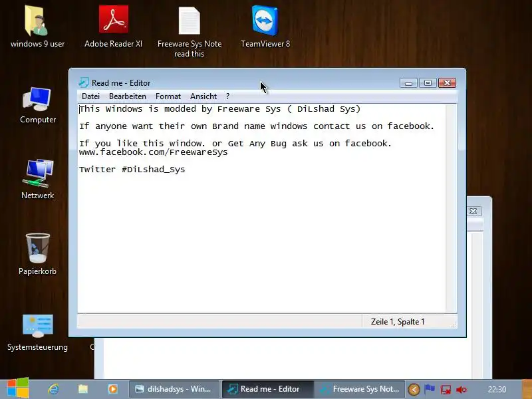
Task: Open the windows 9 user folder icon
Action: click(x=37, y=27)
